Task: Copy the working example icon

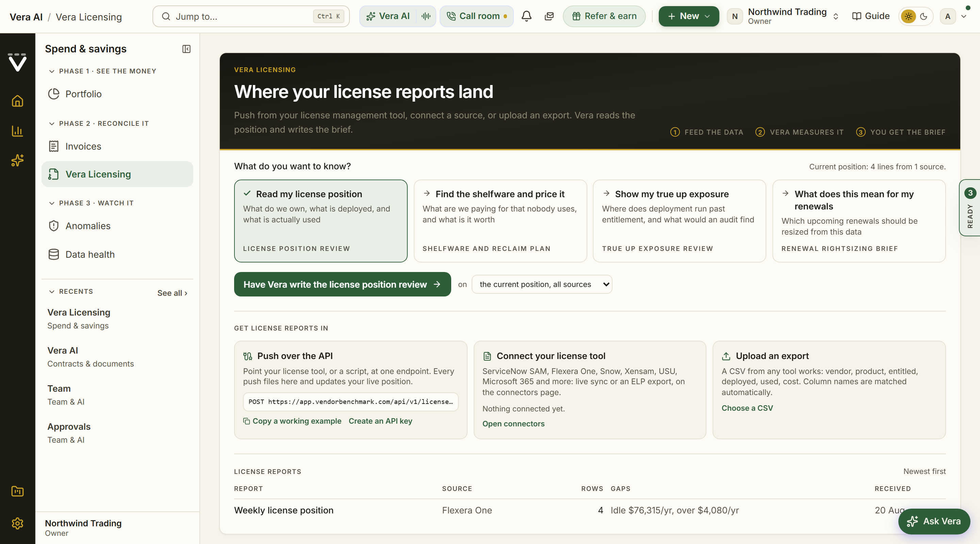Action: point(246,421)
